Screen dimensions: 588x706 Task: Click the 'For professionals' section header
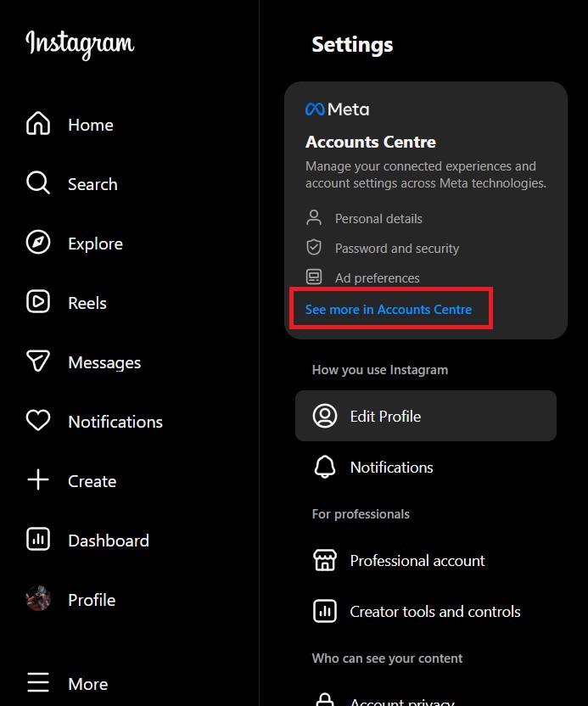pyautogui.click(x=361, y=514)
